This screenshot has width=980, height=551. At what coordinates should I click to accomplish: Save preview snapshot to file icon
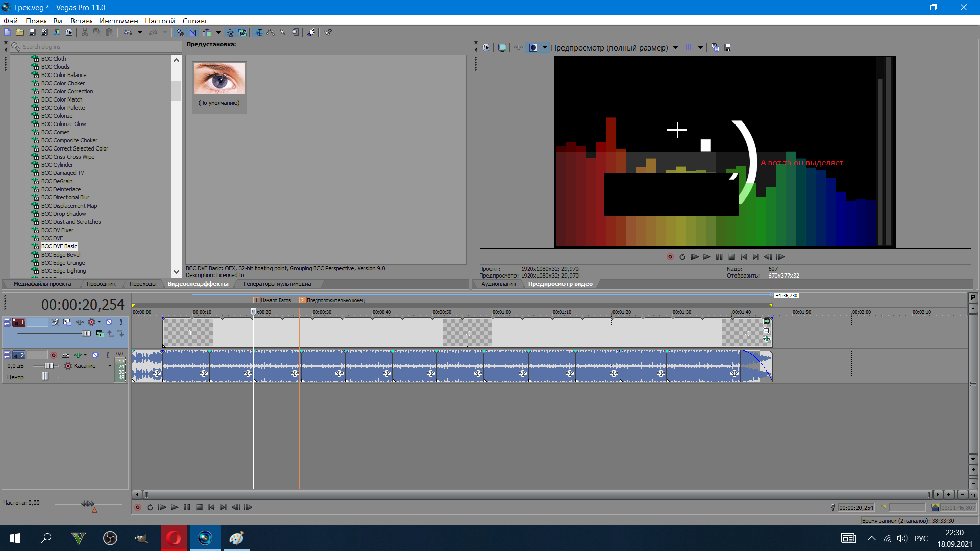click(728, 47)
